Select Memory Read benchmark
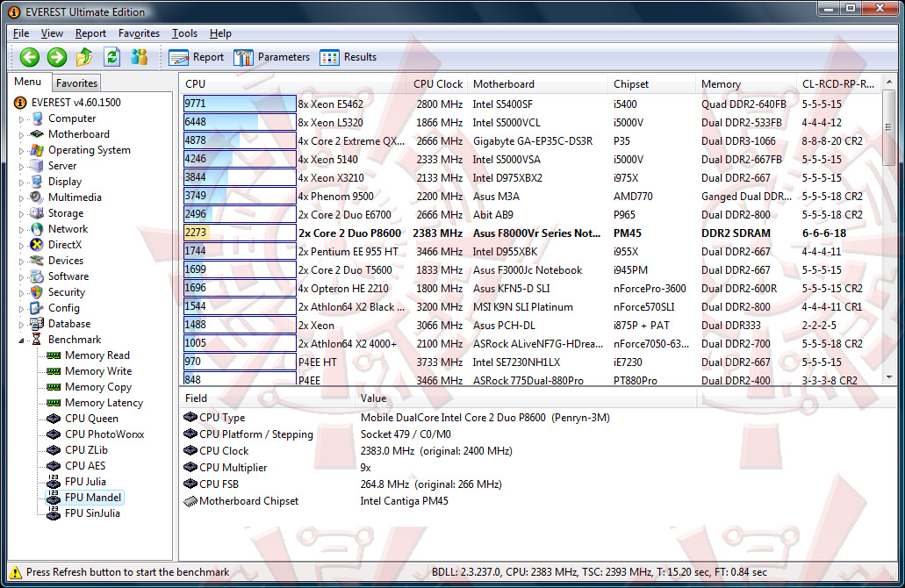Viewport: 905px width, 588px height. [x=97, y=355]
